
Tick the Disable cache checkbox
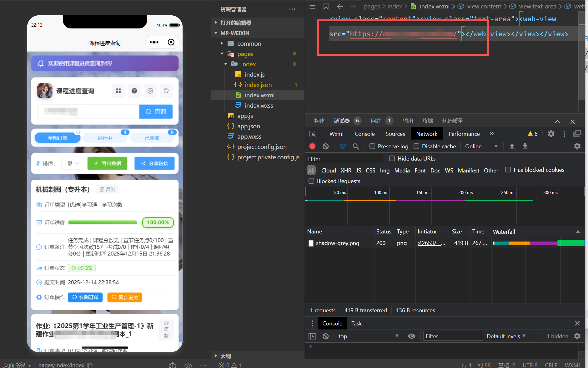416,146
